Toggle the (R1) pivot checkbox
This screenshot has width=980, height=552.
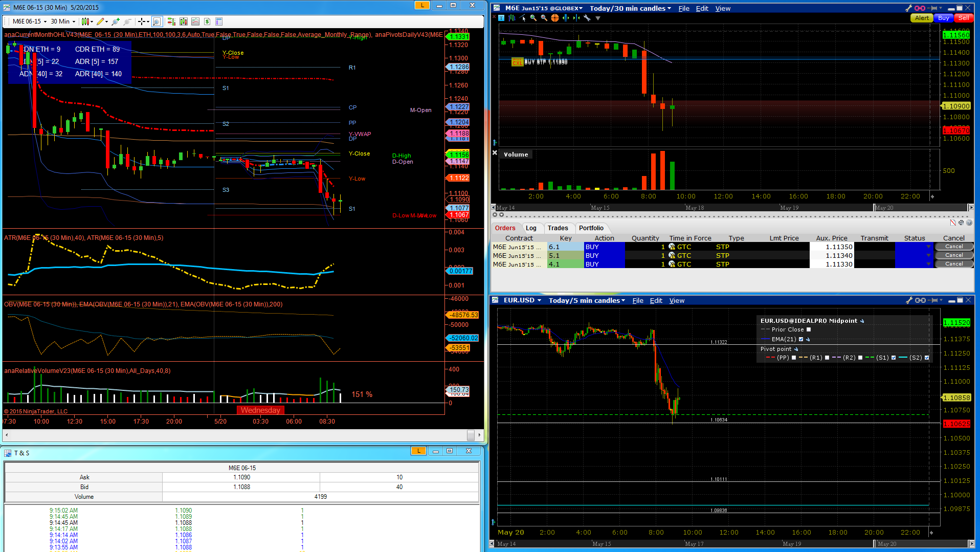[827, 358]
